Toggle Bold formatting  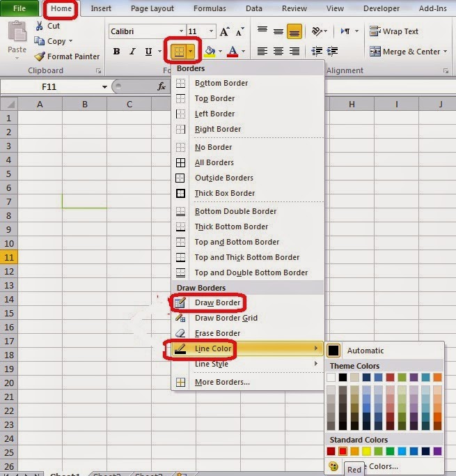coord(116,52)
